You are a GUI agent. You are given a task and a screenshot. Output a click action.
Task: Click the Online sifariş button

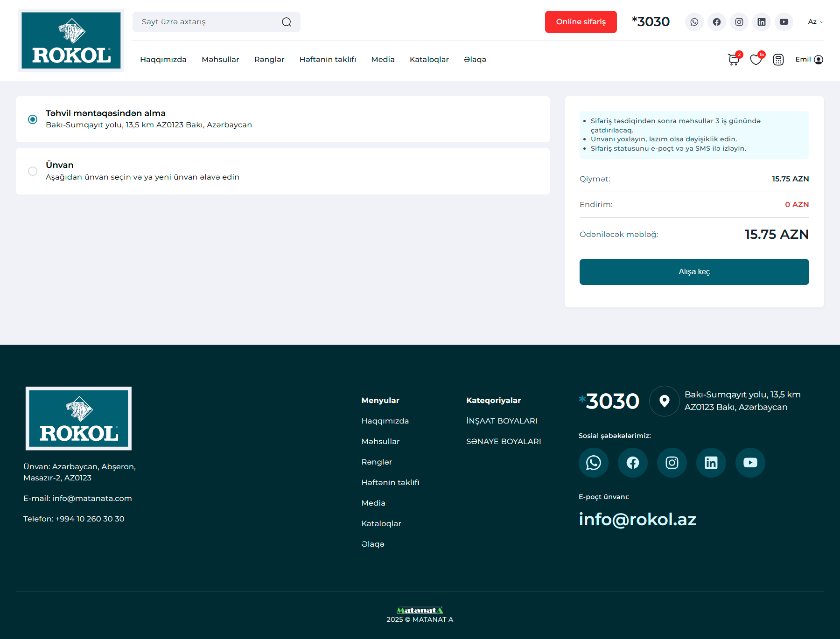581,22
